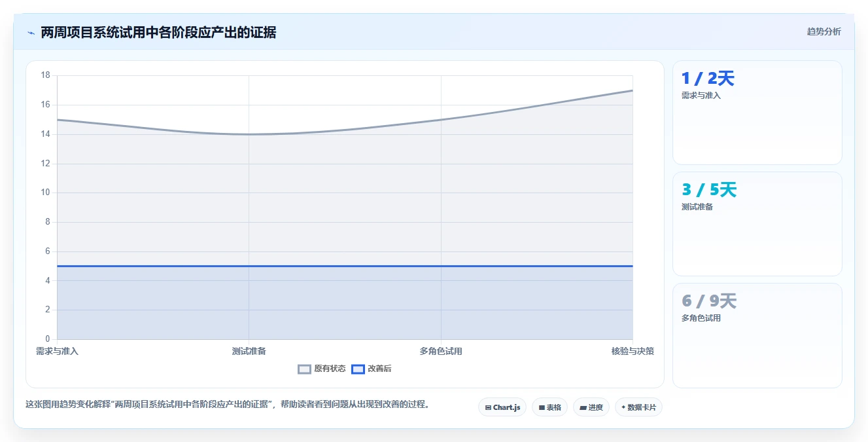This screenshot has width=868, height=442.
Task: Click the lightning icon beside the title
Action: (31, 33)
